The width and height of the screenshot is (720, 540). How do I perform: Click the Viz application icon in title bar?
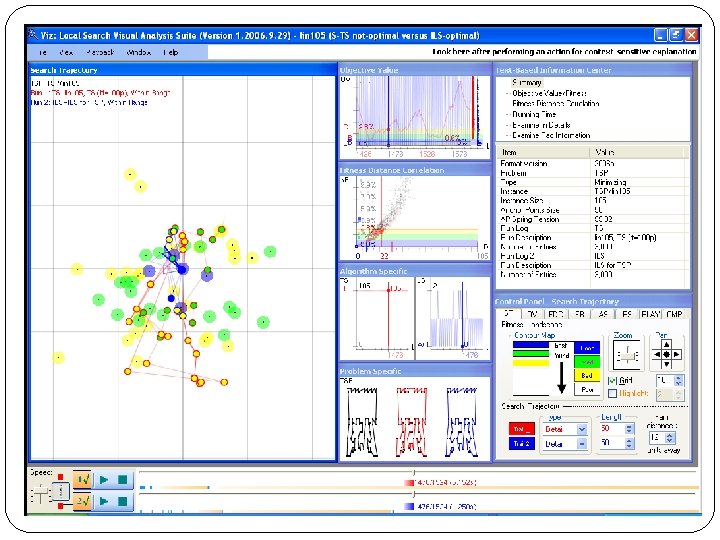point(33,35)
